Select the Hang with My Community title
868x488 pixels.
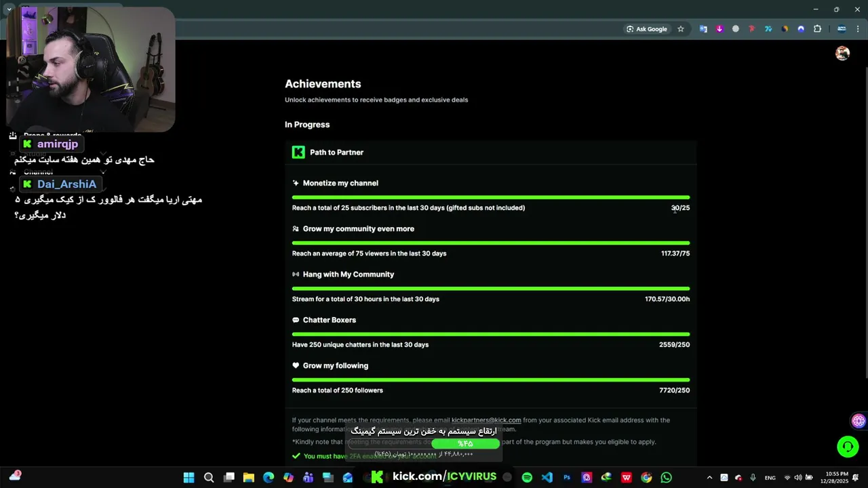pyautogui.click(x=349, y=274)
